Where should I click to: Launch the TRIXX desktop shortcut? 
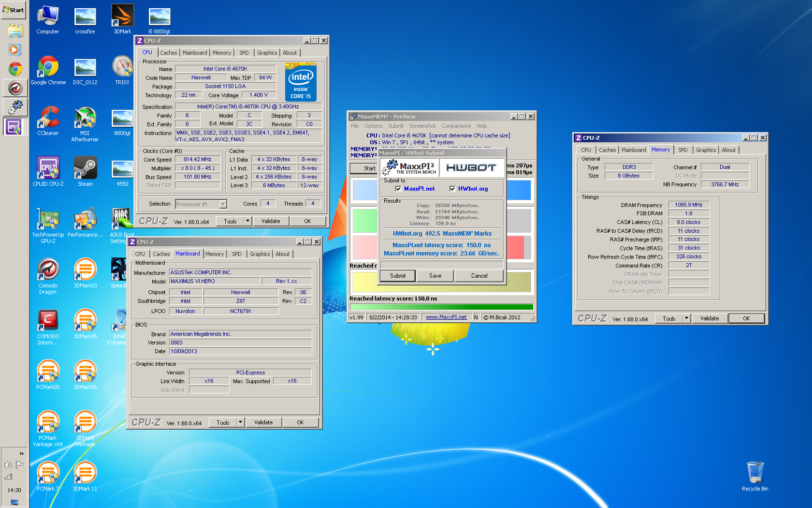(122, 70)
